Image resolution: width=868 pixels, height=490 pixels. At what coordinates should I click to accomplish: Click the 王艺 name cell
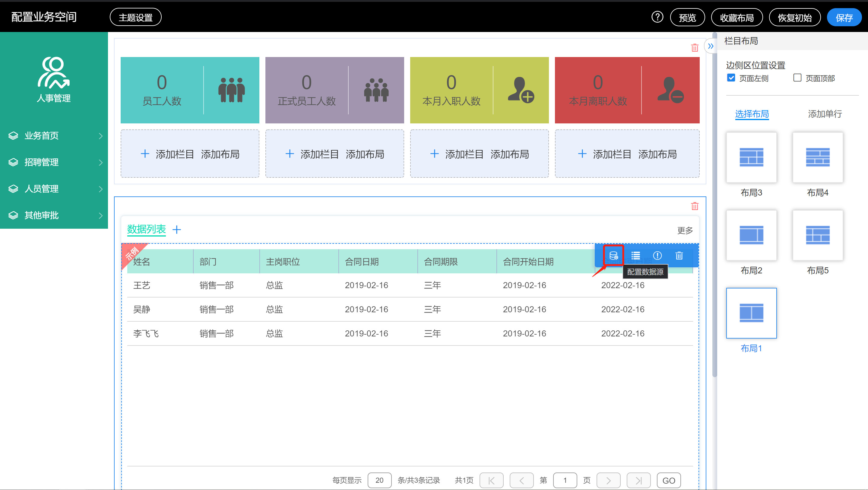141,285
